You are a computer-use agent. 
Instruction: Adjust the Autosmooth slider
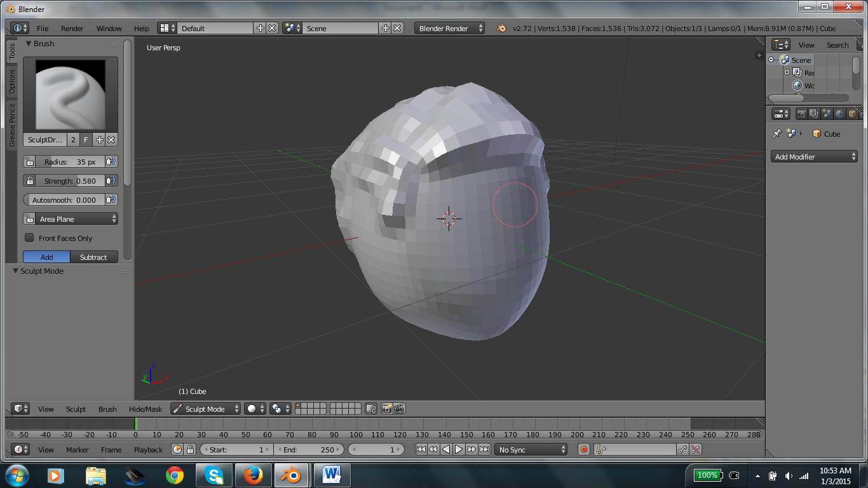point(64,200)
